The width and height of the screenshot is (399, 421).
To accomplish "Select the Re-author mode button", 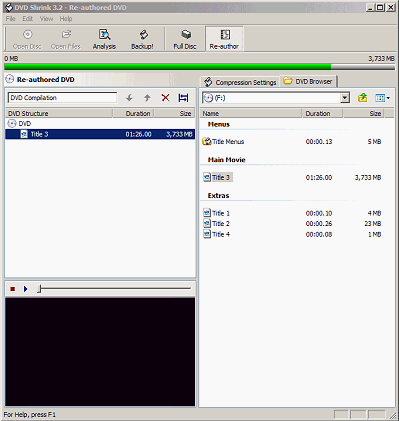I will click(x=224, y=39).
